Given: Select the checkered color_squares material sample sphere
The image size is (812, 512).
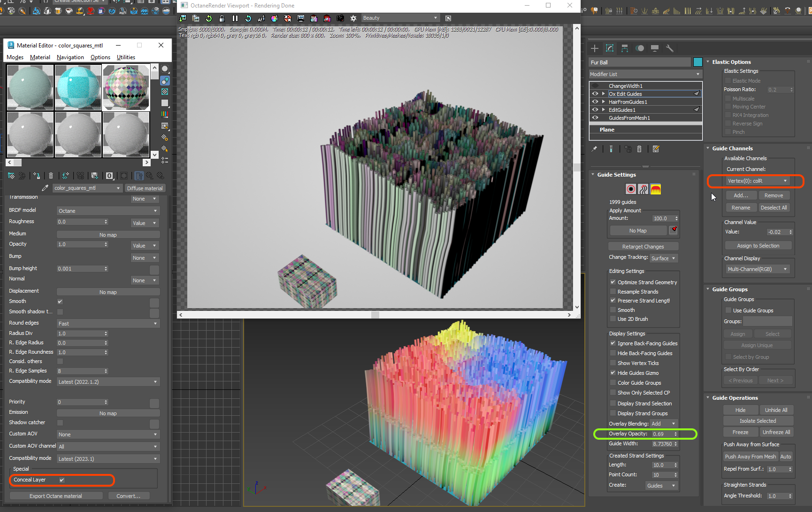Looking at the screenshot, I should tap(126, 87).
